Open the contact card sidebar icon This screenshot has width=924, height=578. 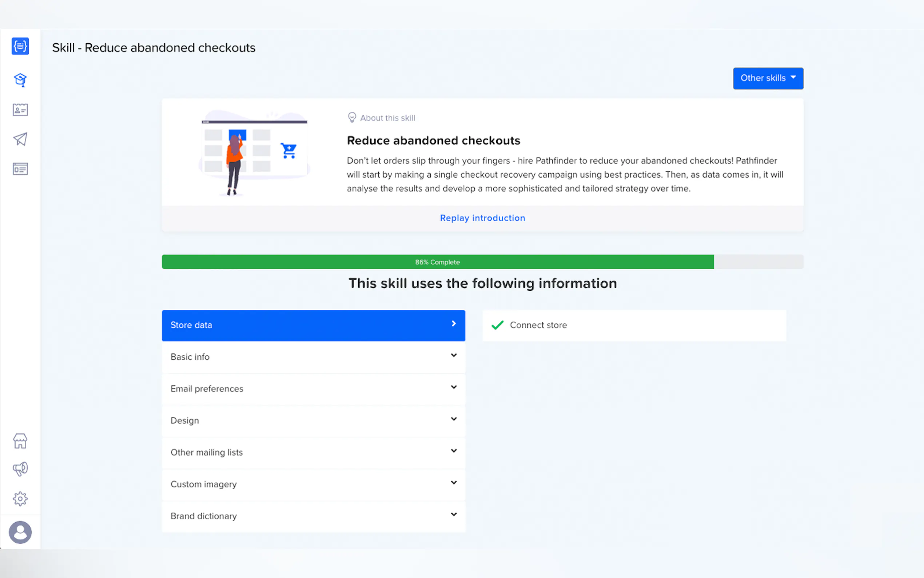click(20, 110)
